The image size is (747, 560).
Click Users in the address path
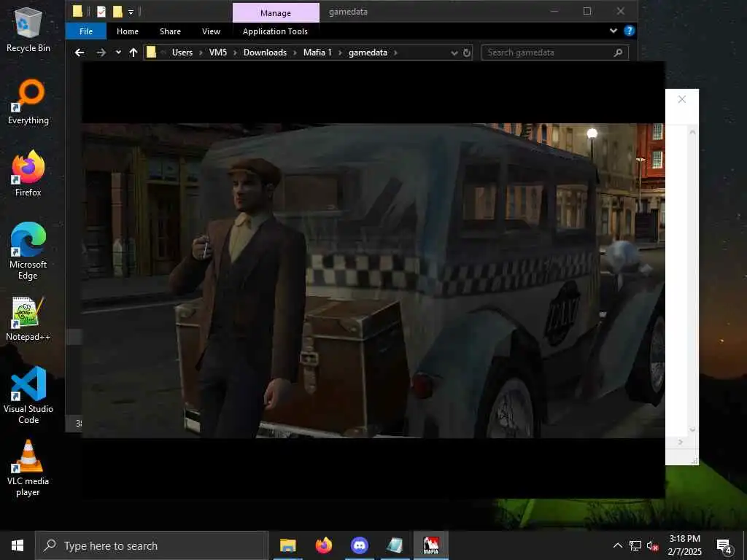[x=182, y=52]
